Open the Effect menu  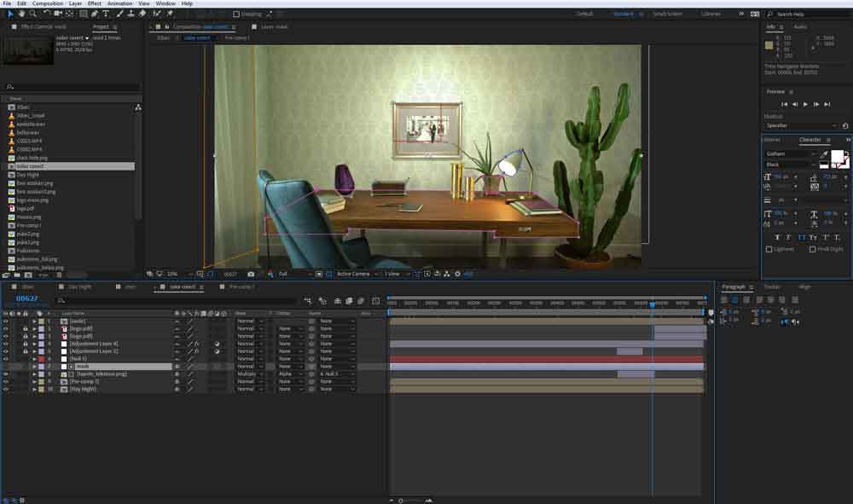click(95, 3)
